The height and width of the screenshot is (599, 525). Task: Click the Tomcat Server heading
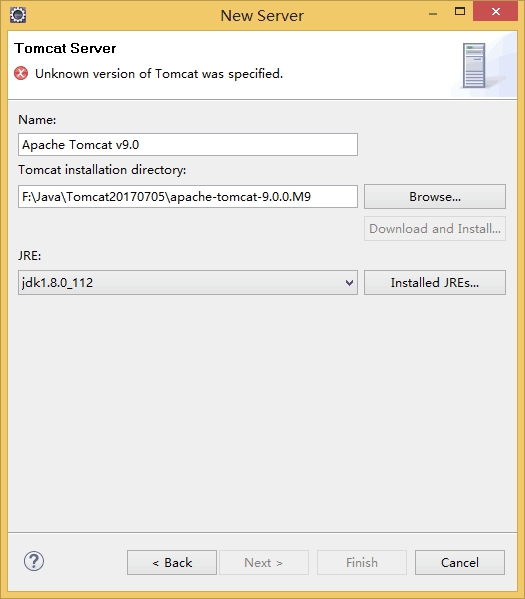(x=65, y=48)
